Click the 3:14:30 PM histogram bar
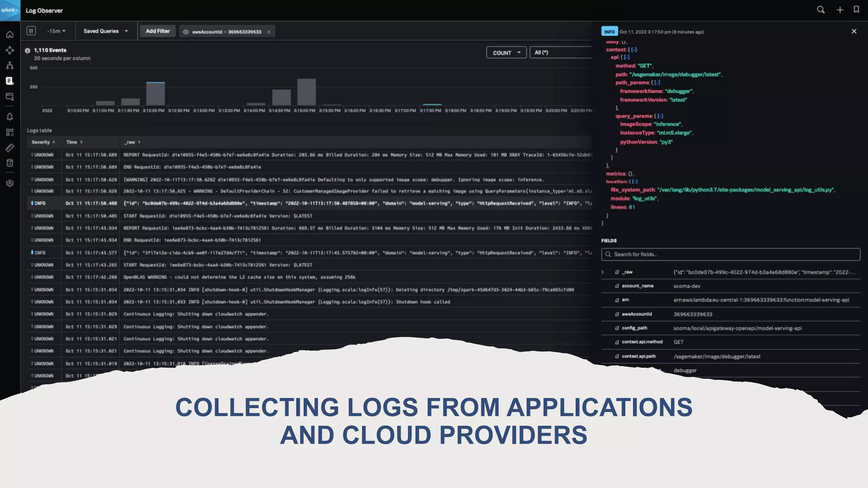This screenshot has width=868, height=488. [x=281, y=97]
